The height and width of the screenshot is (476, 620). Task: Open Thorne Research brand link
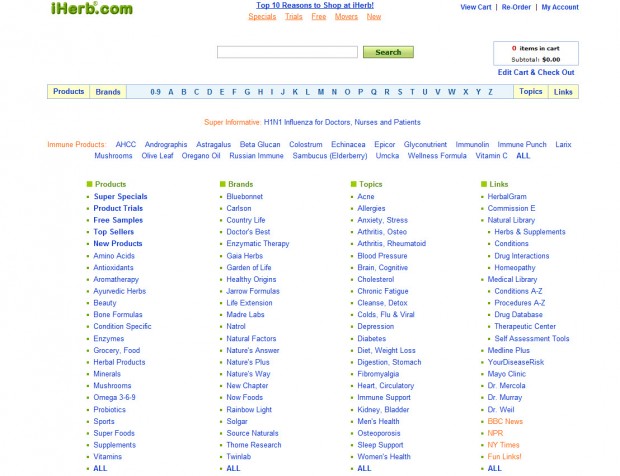253,445
